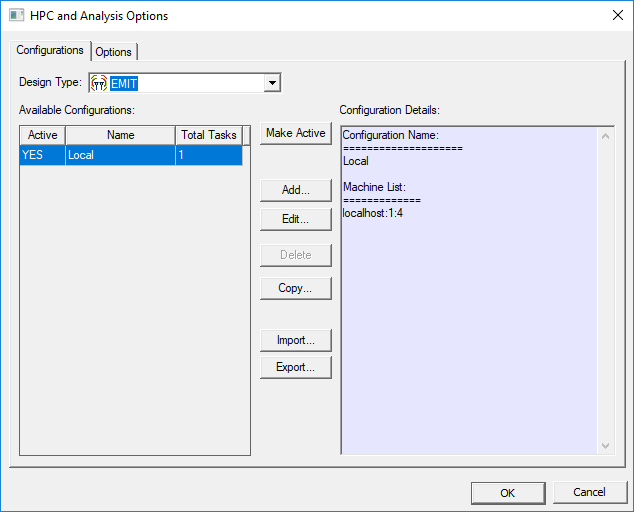The width and height of the screenshot is (634, 512).
Task: Dismiss the dialog with Cancel
Action: [x=590, y=492]
